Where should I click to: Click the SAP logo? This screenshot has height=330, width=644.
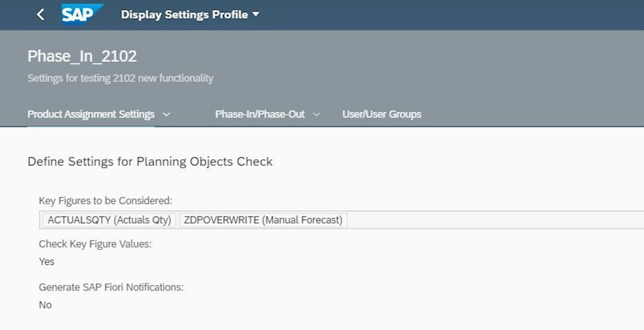pyautogui.click(x=80, y=14)
